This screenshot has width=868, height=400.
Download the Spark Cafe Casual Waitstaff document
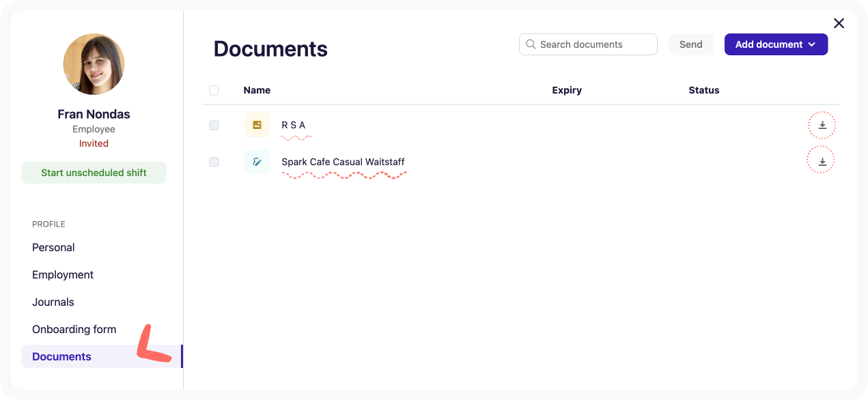(x=822, y=162)
